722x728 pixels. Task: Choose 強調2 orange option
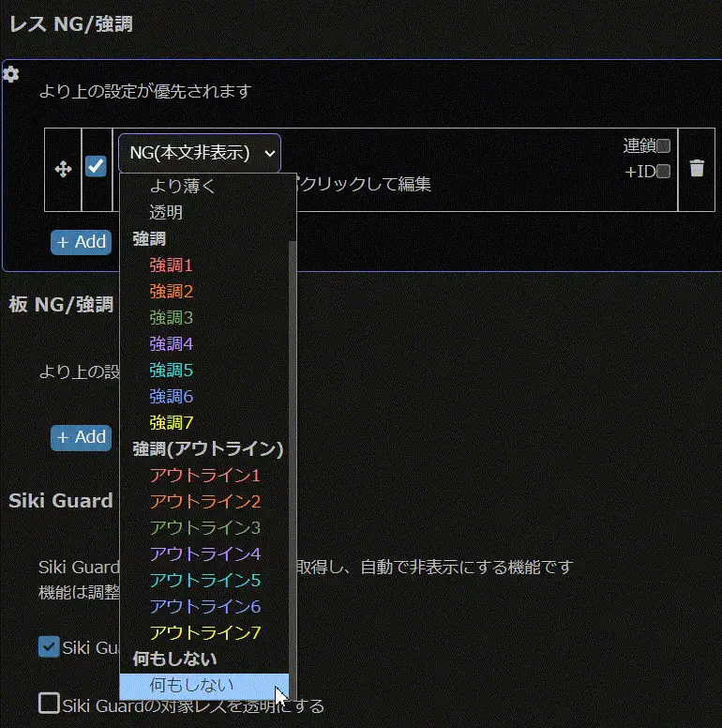pyautogui.click(x=204, y=292)
